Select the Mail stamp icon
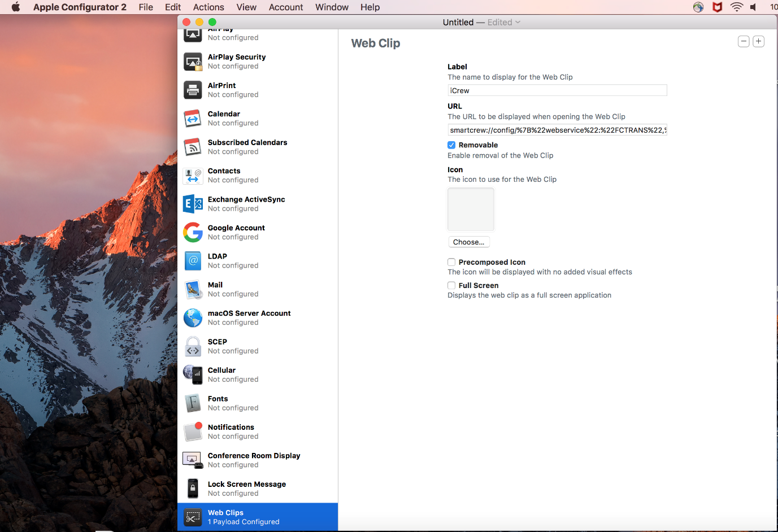 tap(193, 289)
